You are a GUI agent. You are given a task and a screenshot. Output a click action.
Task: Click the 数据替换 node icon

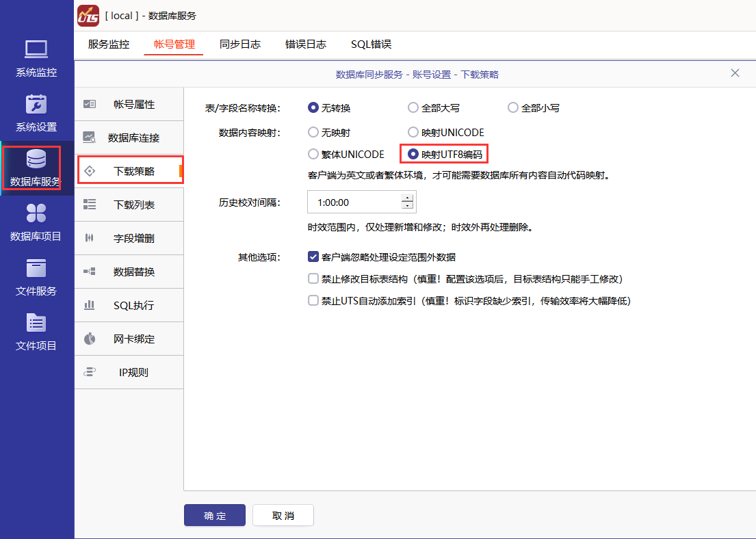click(89, 272)
